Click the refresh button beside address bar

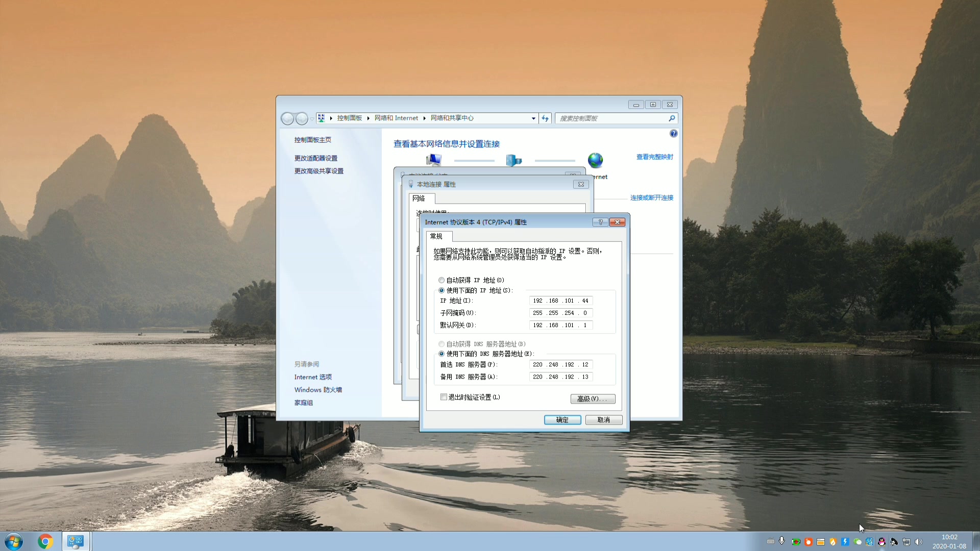(545, 118)
